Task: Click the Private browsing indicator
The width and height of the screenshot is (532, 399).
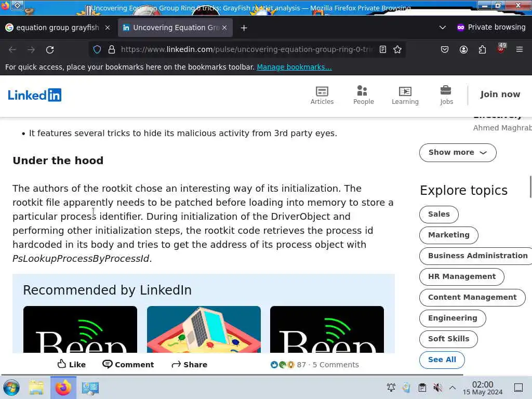Action: click(491, 28)
